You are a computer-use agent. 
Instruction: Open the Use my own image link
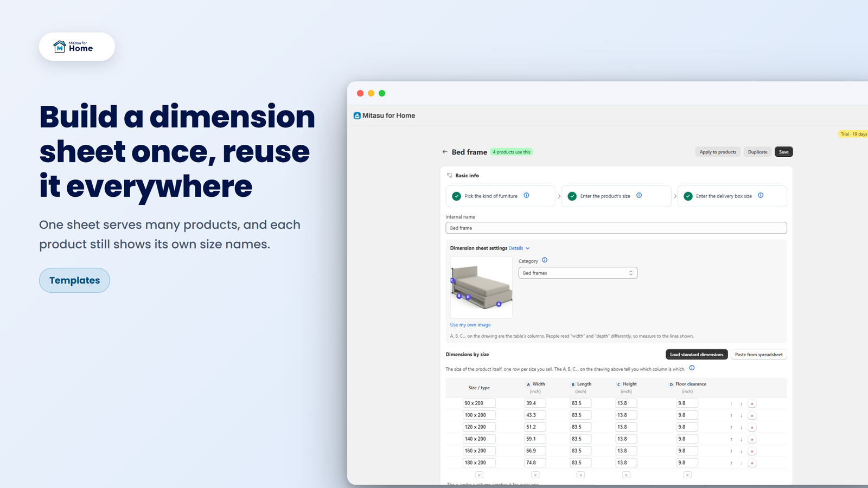pos(470,325)
